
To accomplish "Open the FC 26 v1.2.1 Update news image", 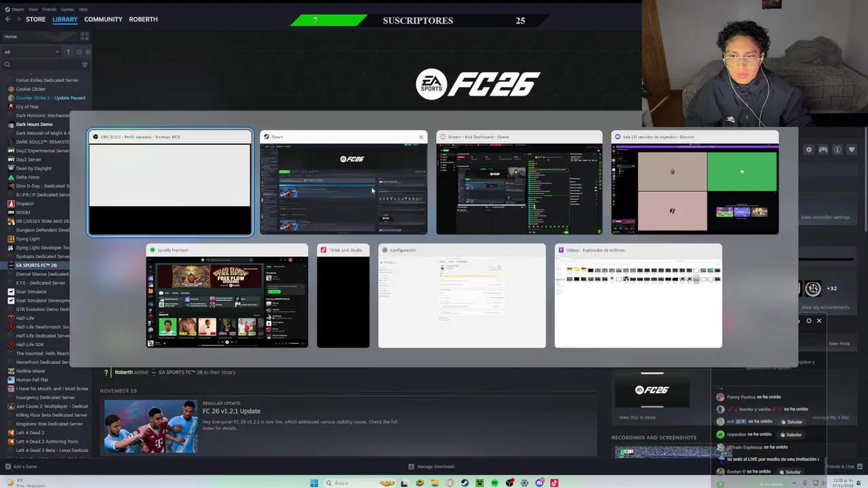I will [x=151, y=426].
